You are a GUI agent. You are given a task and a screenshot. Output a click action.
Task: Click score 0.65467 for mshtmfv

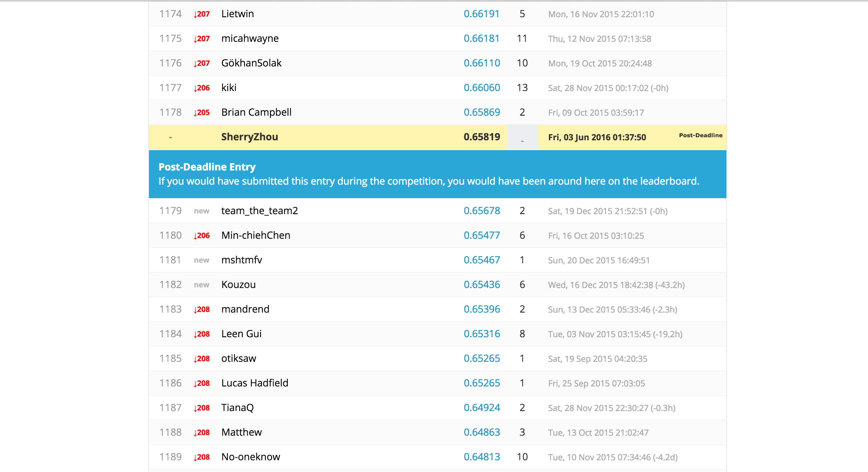click(481, 260)
